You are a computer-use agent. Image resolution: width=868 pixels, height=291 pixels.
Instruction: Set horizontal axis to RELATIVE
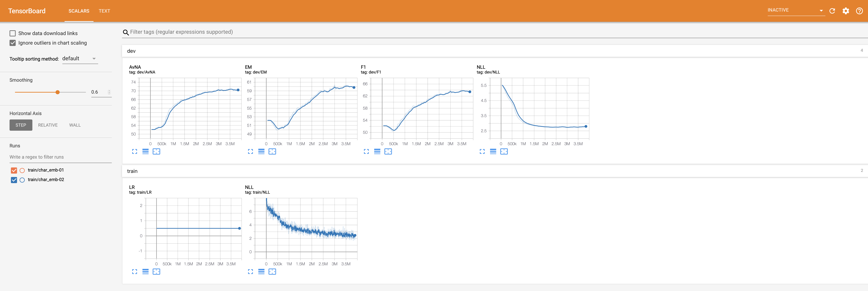point(48,125)
